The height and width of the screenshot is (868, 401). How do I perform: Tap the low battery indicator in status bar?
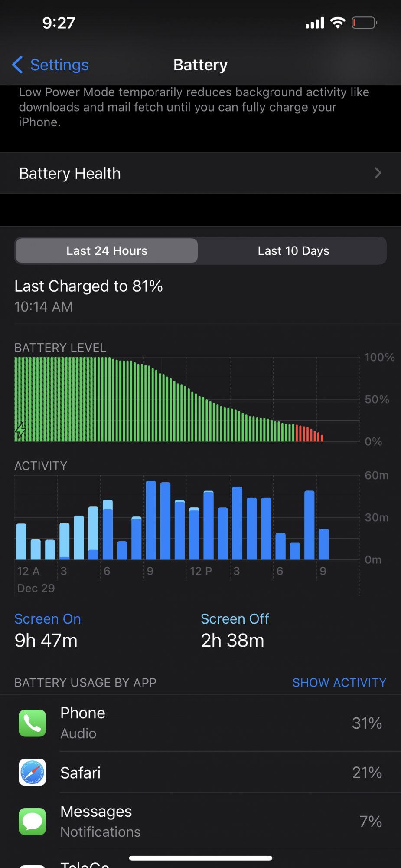(x=364, y=23)
